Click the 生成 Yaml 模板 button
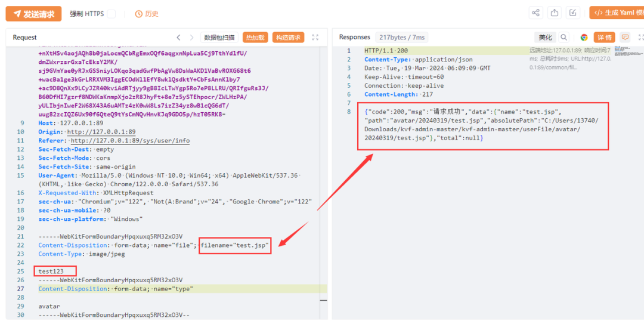 (617, 13)
